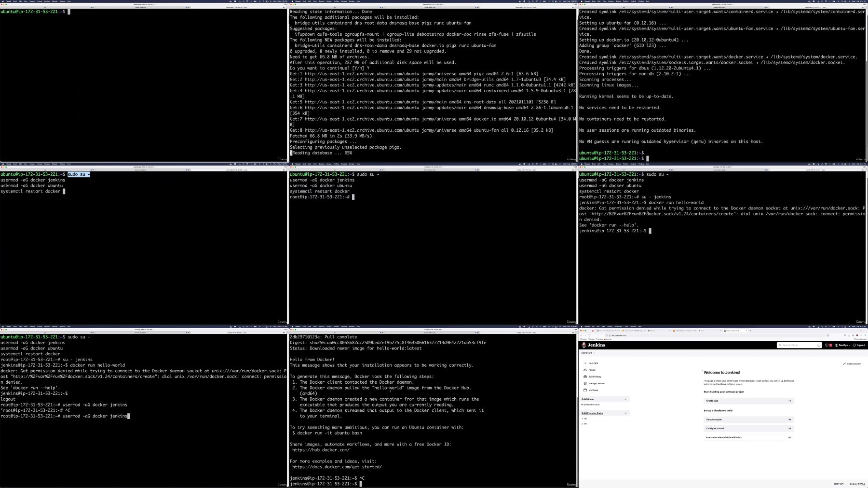Click the Add description pencil link

[x=852, y=363]
